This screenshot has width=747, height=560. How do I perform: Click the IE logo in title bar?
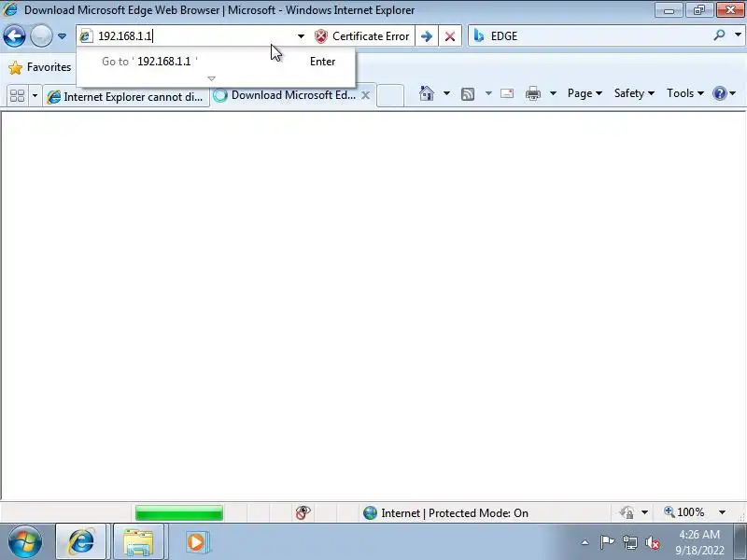pyautogui.click(x=9, y=9)
